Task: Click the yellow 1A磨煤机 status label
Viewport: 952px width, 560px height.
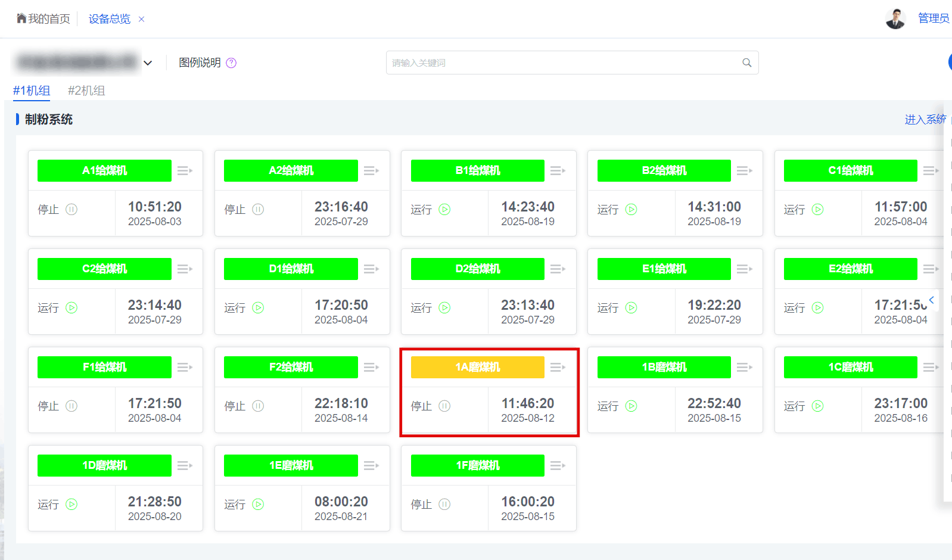Action: coord(477,368)
